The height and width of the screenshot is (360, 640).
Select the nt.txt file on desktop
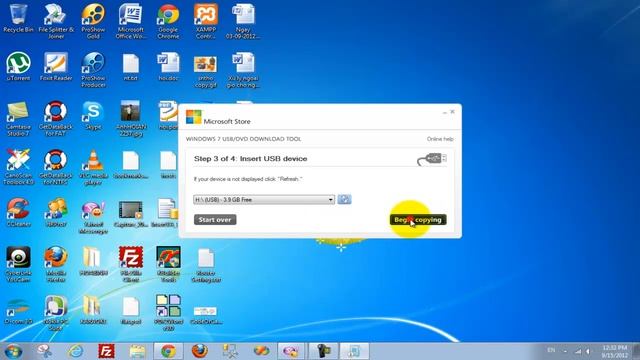pyautogui.click(x=131, y=66)
